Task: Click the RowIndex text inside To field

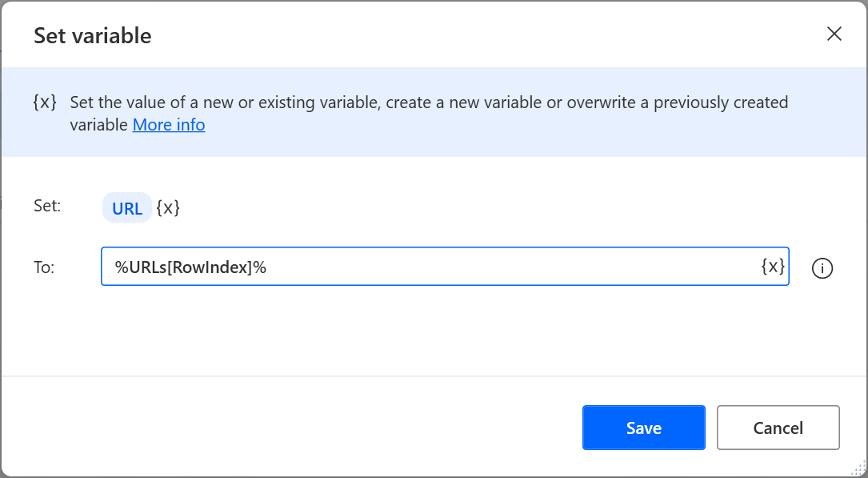Action: pyautogui.click(x=215, y=267)
